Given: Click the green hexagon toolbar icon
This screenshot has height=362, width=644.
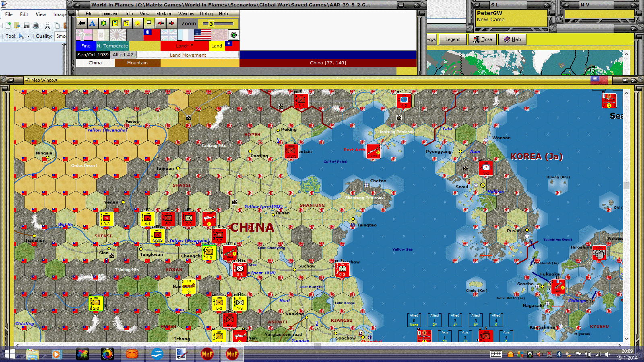Looking at the screenshot, I should (x=104, y=23).
